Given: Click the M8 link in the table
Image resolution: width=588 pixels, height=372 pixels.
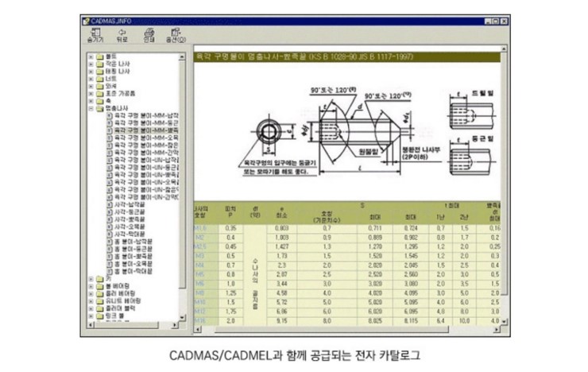Looking at the screenshot, I should [200, 293].
